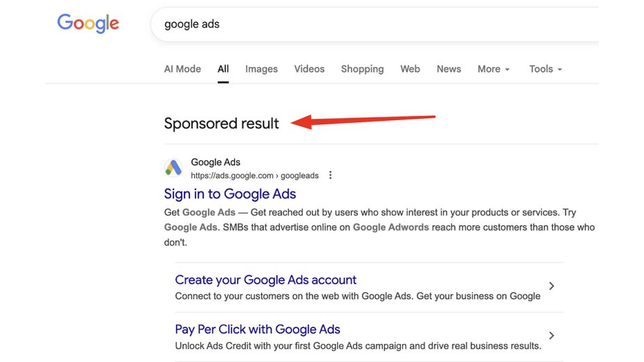Open 'Create your Google Ads account' link
Image resolution: width=644 pixels, height=362 pixels.
pos(266,280)
